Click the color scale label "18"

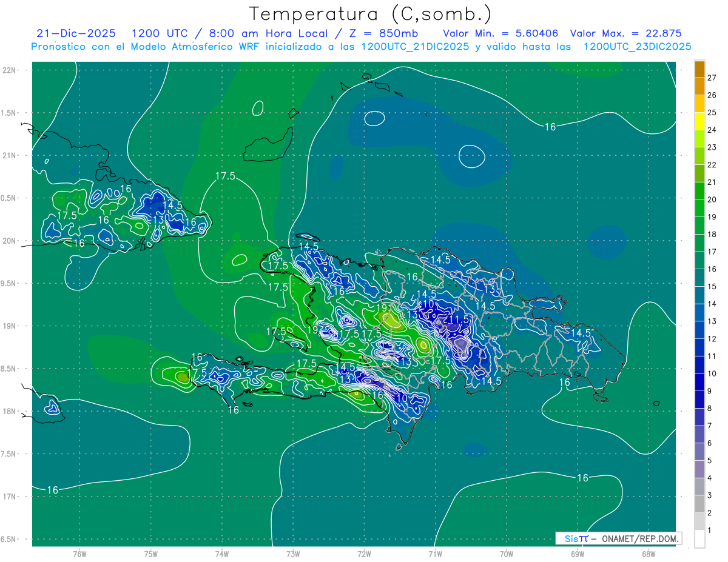pyautogui.click(x=713, y=235)
